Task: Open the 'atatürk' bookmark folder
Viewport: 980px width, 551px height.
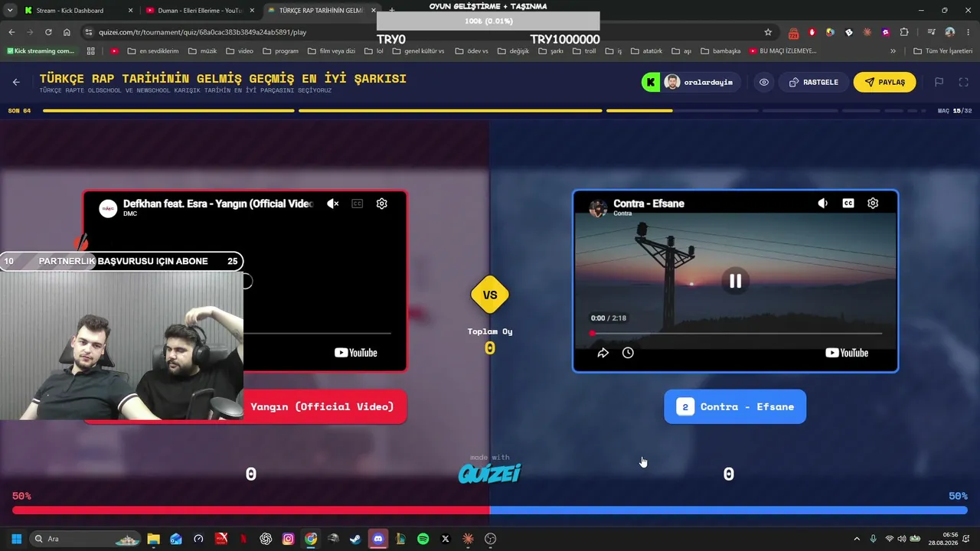Action: (x=645, y=51)
